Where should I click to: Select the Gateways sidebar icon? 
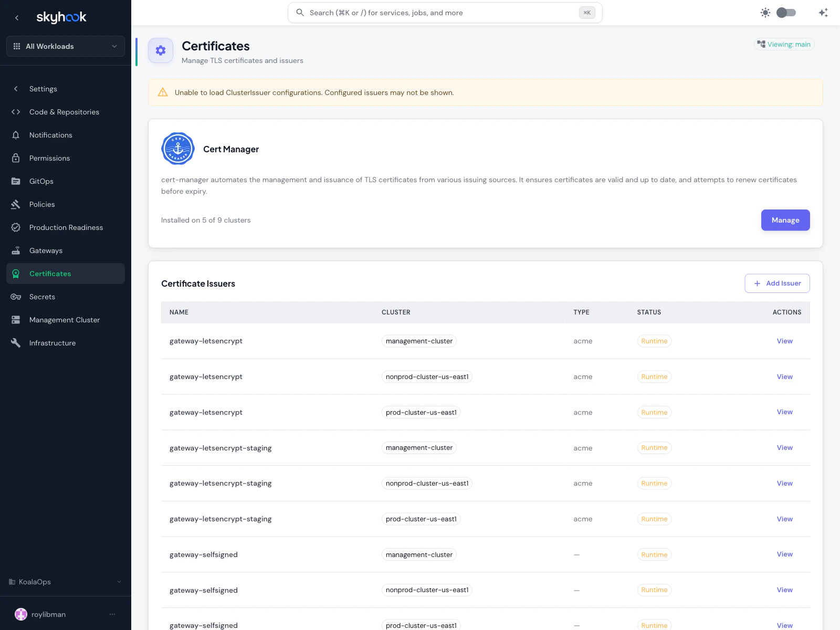pos(16,250)
